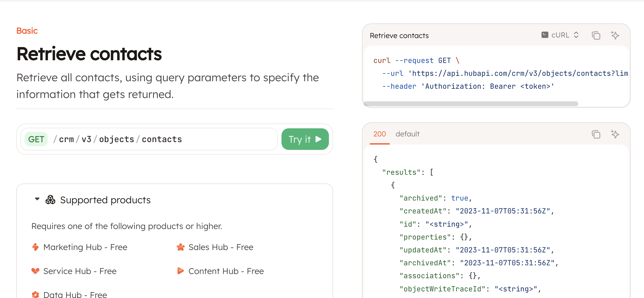Screen dimensions: 644x298
Task: Click the Marketing Hub lightning bolt icon
Action: click(x=35, y=247)
